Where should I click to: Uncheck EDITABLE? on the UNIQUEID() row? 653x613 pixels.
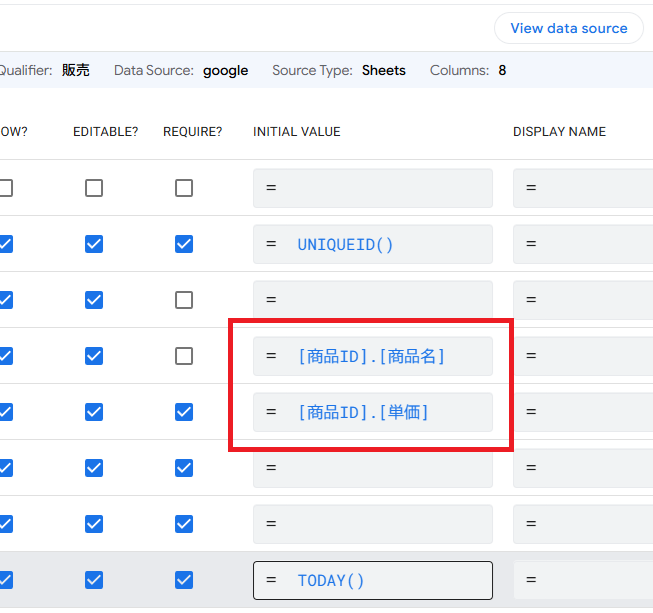pyautogui.click(x=94, y=244)
